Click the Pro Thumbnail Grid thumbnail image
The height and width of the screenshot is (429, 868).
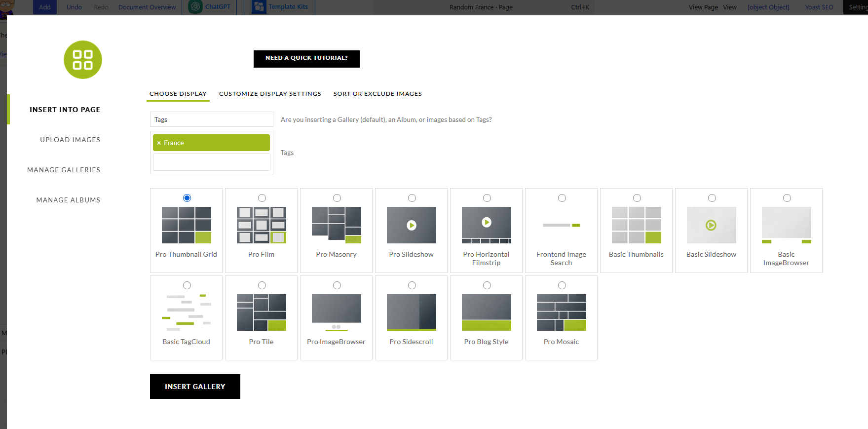(187, 225)
